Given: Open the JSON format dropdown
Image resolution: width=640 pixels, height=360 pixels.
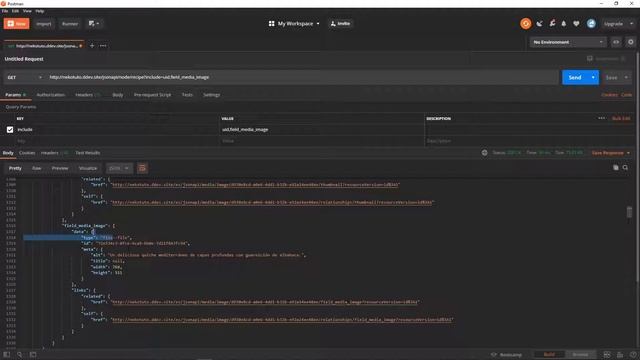Looking at the screenshot, I should coord(119,168).
